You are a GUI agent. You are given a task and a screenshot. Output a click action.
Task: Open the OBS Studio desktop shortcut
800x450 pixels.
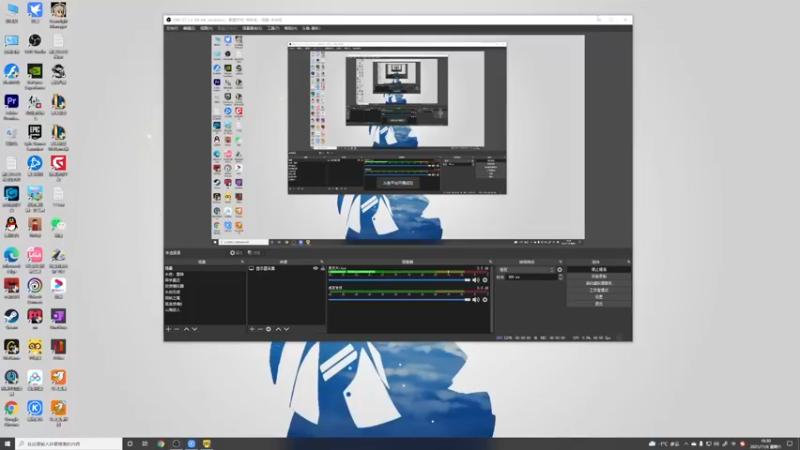click(35, 44)
